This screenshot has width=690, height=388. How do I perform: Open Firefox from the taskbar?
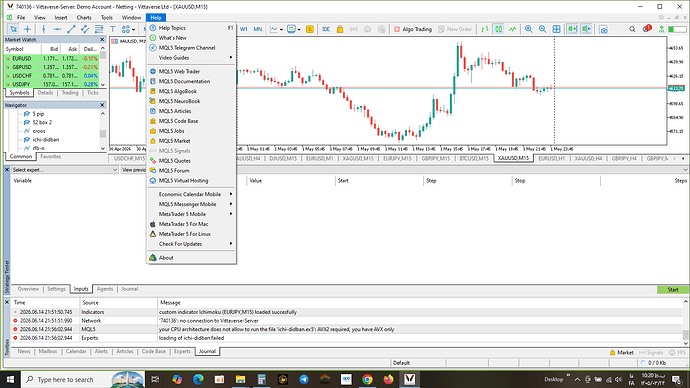click(388, 379)
